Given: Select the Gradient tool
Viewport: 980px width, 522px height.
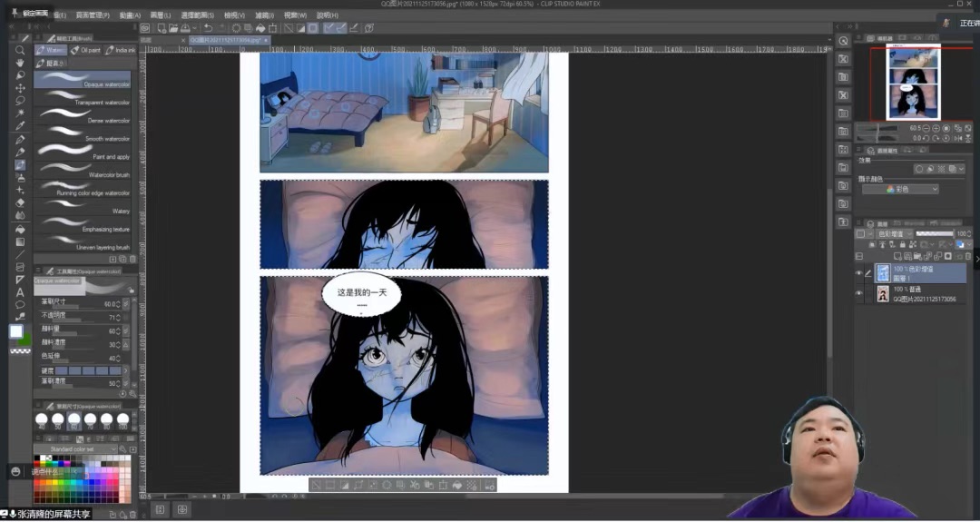Looking at the screenshot, I should pos(20,241).
